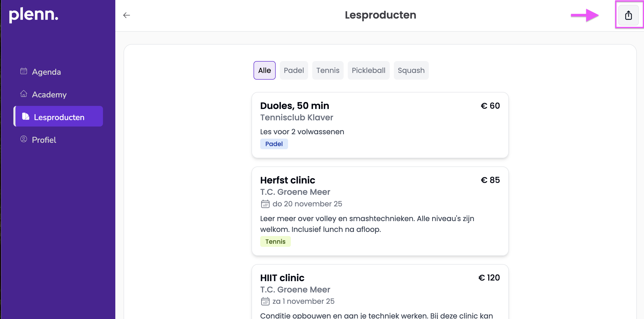
Task: Click the calendar icon on HIIT clinic card
Action: pos(265,301)
